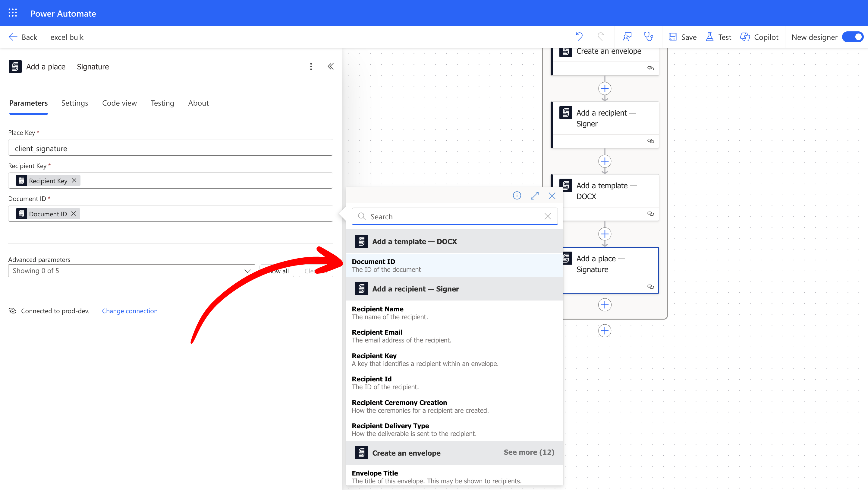Toggle the New designer switch
Image resolution: width=868 pixels, height=490 pixels.
pyautogui.click(x=853, y=37)
